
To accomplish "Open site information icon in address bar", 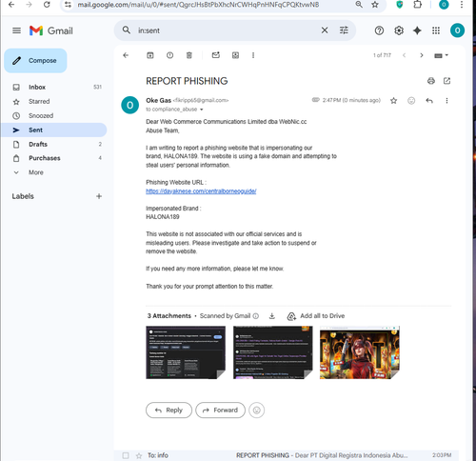I will [68, 5].
